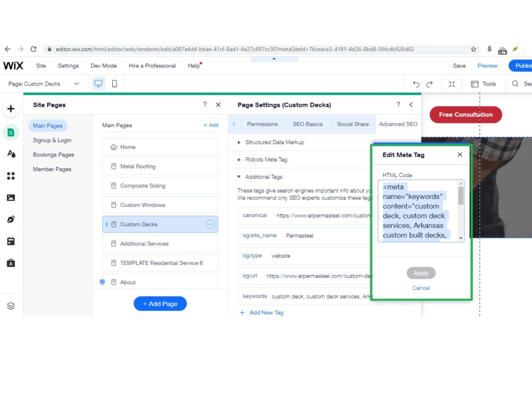
Task: Click the browser download arrow icon
Action: (x=489, y=49)
